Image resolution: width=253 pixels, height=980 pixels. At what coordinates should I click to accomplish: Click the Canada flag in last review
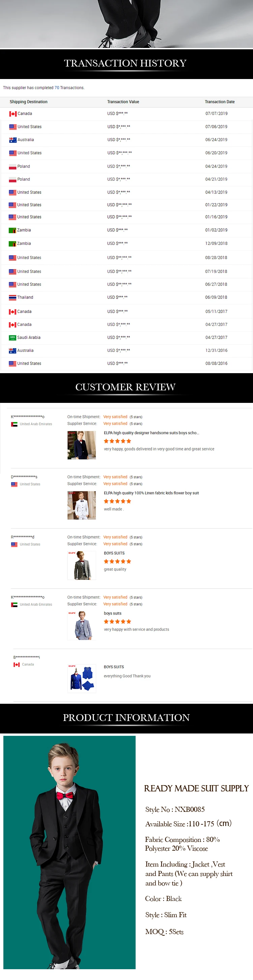pyautogui.click(x=17, y=664)
